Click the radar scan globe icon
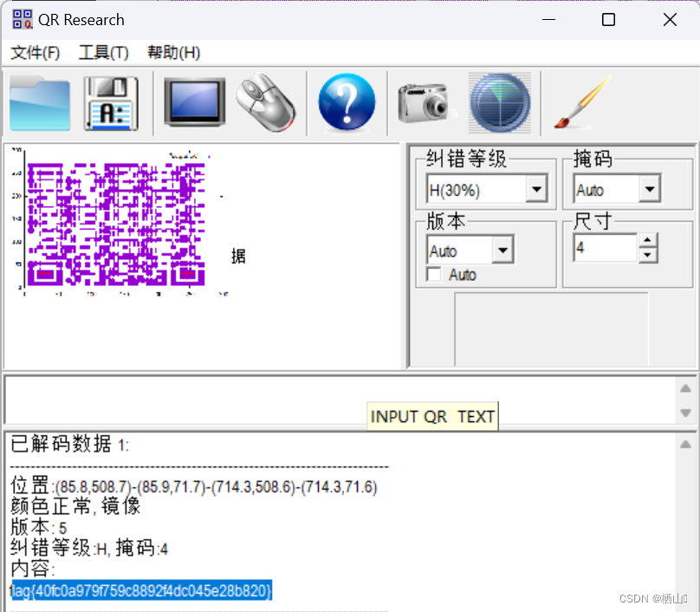The height and width of the screenshot is (612, 700). 500,103
